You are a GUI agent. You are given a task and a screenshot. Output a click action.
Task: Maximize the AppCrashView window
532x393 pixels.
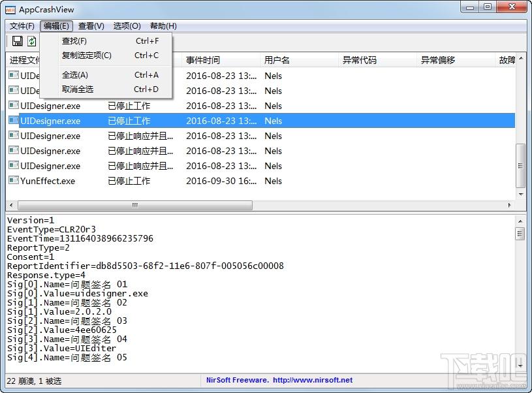point(488,7)
